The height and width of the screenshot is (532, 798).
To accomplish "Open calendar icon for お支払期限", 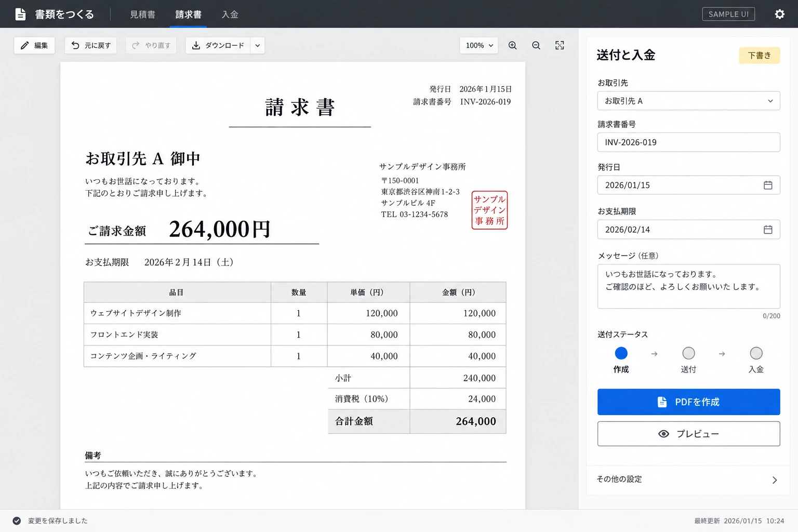I will [x=768, y=229].
